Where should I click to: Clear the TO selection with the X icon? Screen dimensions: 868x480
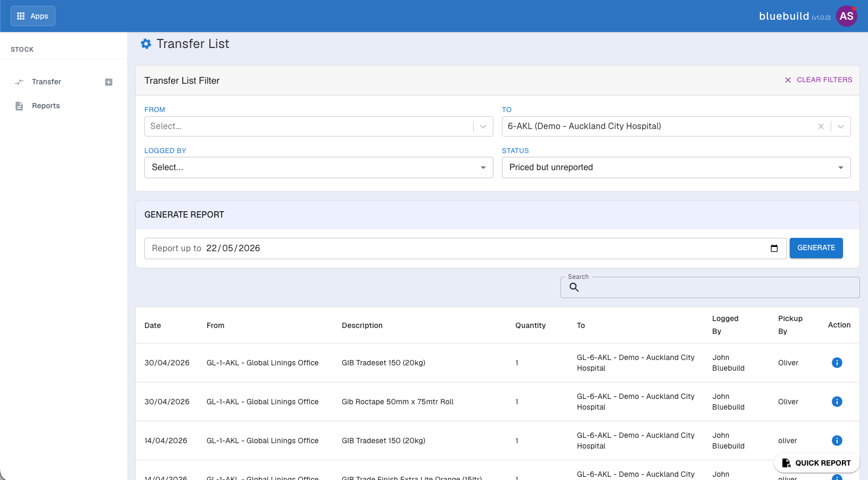821,126
